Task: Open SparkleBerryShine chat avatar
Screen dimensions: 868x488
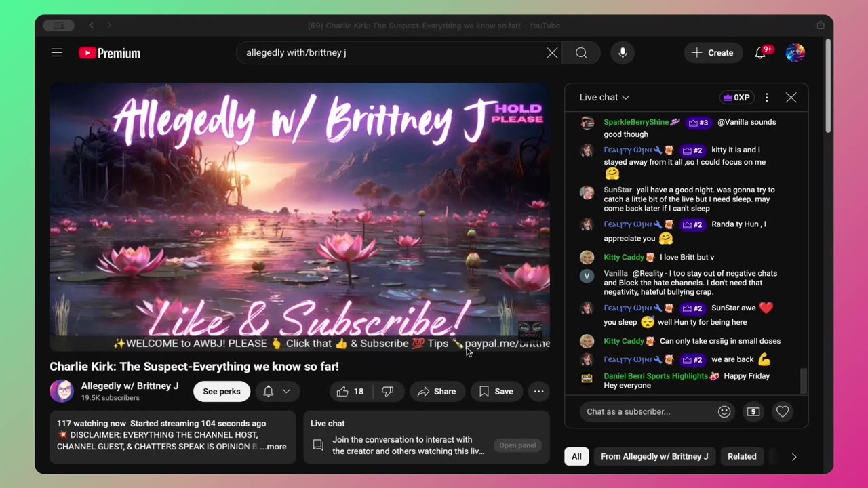Action: pos(587,123)
